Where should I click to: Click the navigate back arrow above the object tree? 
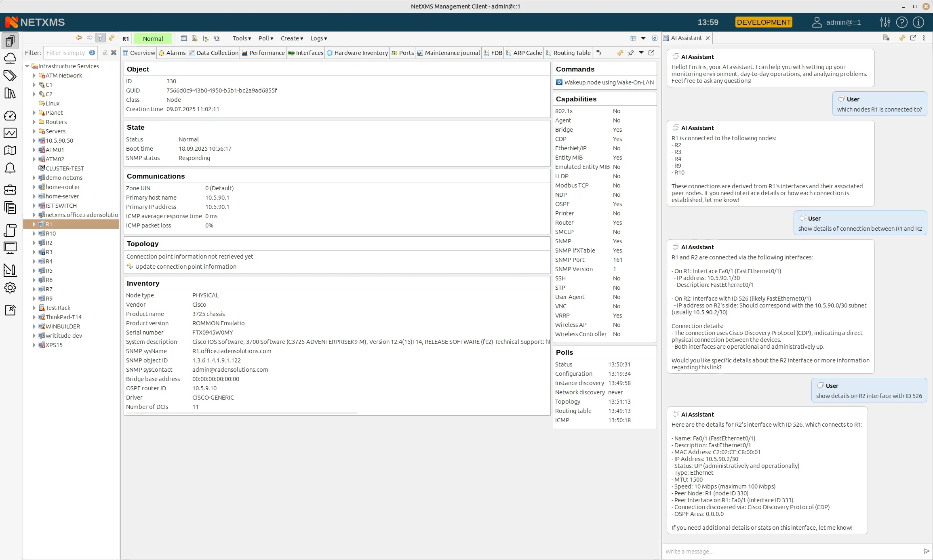point(79,38)
